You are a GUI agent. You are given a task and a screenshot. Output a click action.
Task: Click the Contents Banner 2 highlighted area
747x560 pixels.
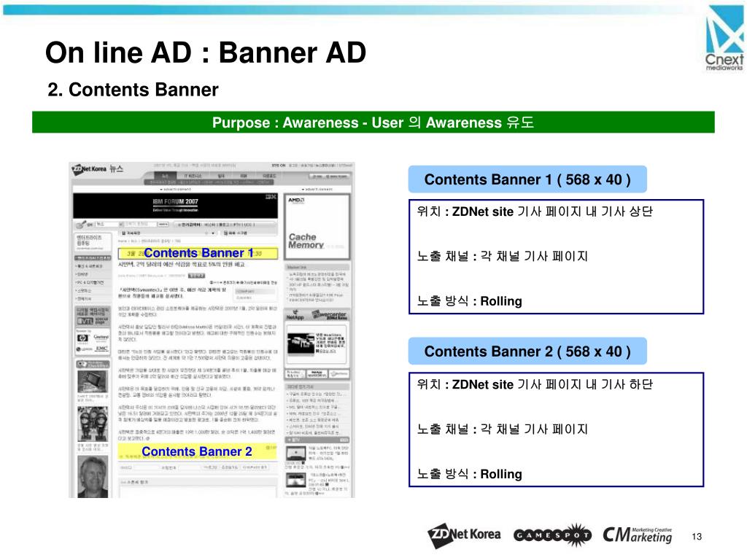pos(197,451)
